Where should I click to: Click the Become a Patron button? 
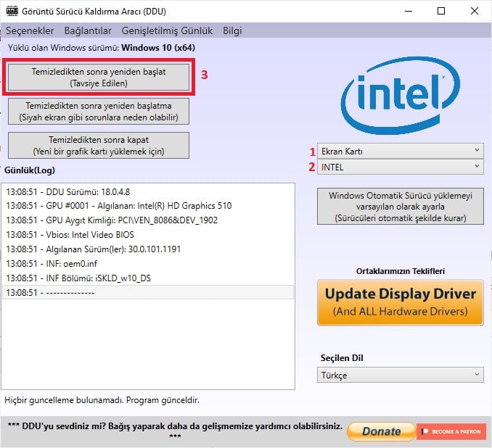click(x=451, y=431)
